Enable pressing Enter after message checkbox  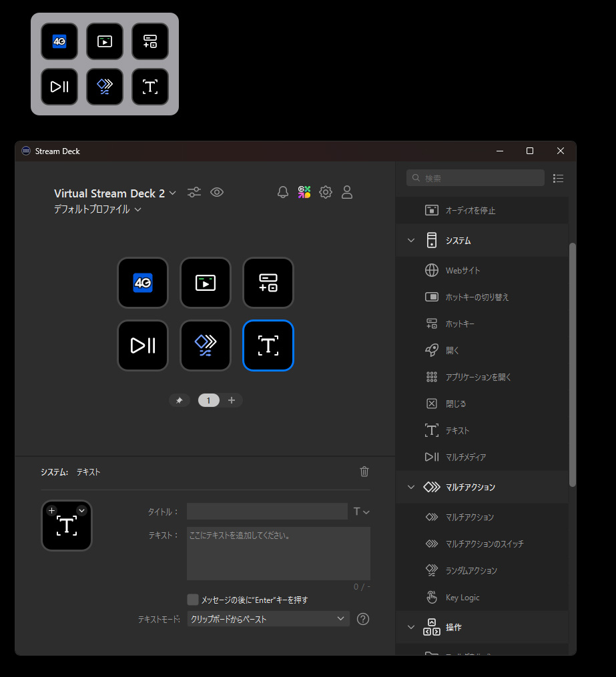click(193, 600)
